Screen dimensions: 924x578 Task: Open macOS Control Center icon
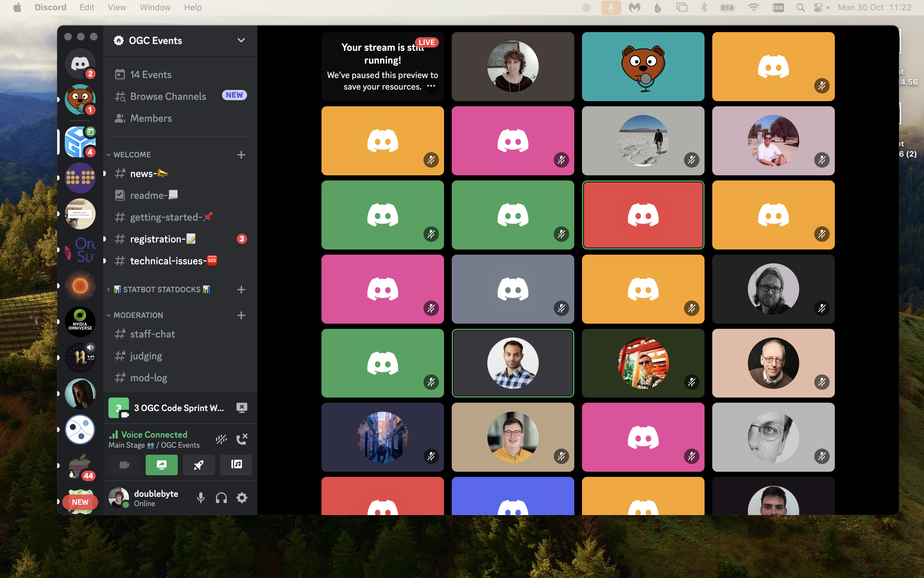[818, 8]
